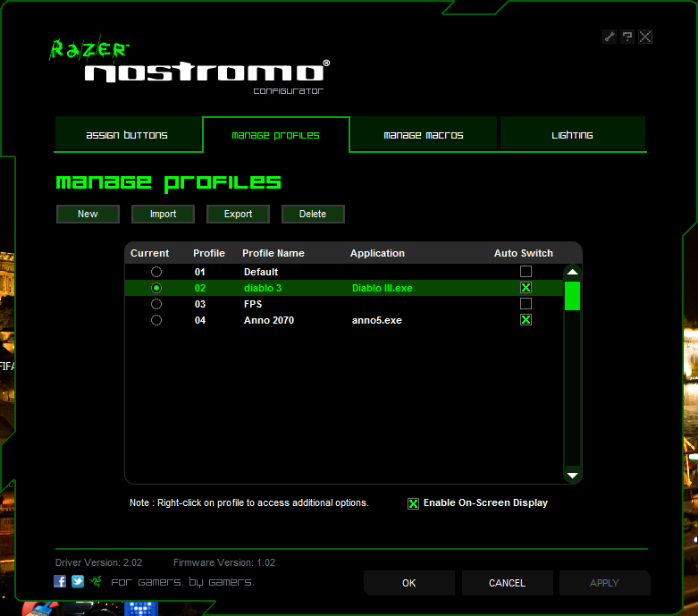Screen dimensions: 698x616
Task: Open the Razer Facebook page icon
Action: click(x=60, y=581)
